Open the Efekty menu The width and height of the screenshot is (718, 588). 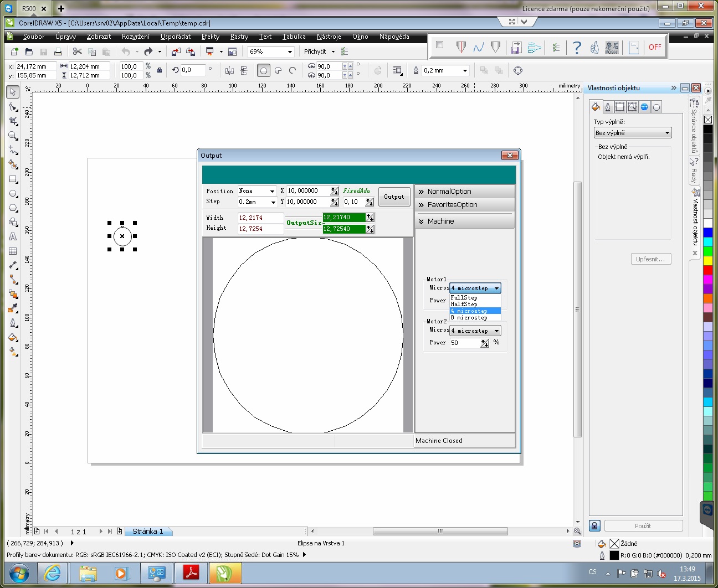(x=210, y=37)
